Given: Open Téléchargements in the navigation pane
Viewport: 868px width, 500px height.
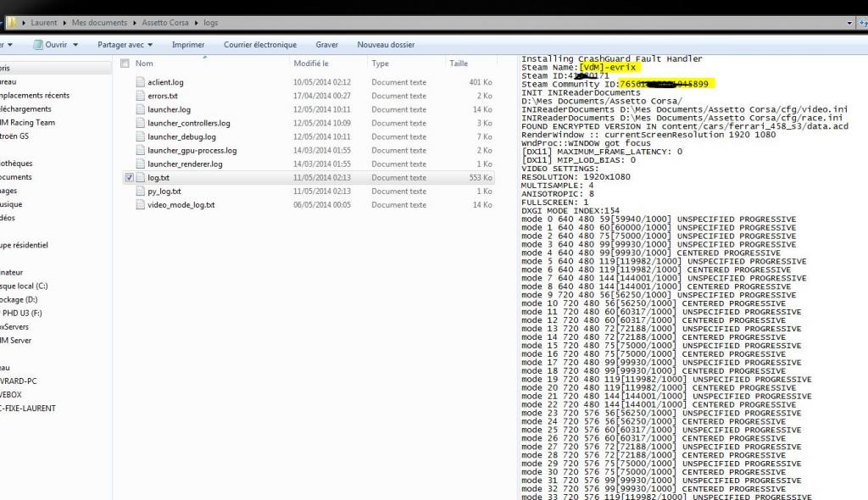Looking at the screenshot, I should click(25, 109).
